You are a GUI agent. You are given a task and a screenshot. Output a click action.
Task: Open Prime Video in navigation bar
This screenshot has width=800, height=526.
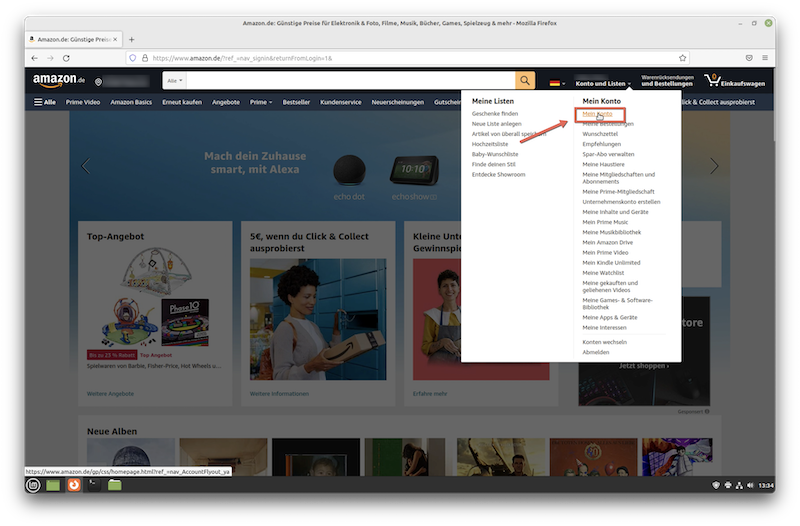pyautogui.click(x=83, y=102)
